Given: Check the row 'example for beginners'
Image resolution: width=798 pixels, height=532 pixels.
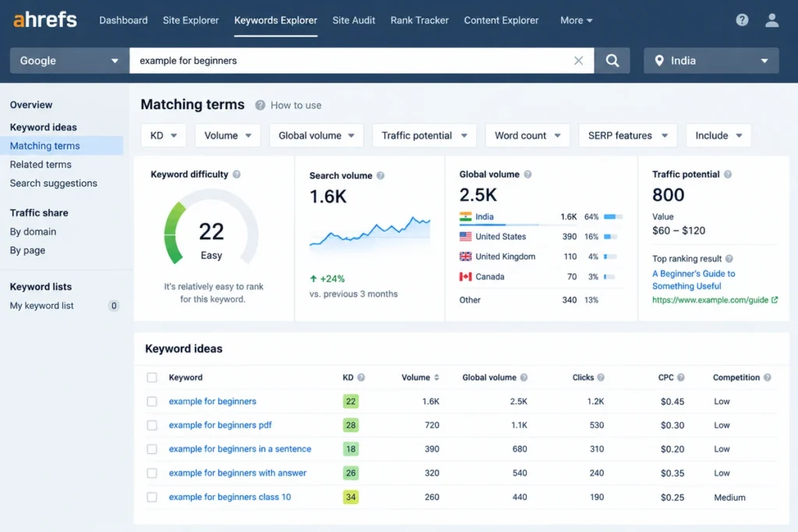Looking at the screenshot, I should click(152, 401).
